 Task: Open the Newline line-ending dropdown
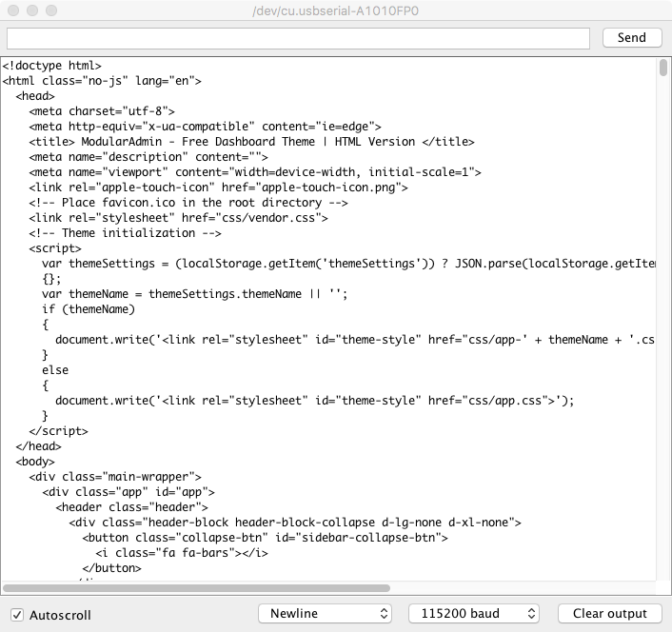(326, 614)
